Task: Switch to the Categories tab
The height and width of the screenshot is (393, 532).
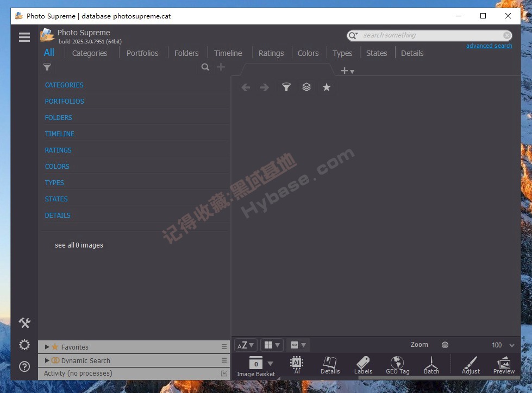Action: (x=90, y=53)
